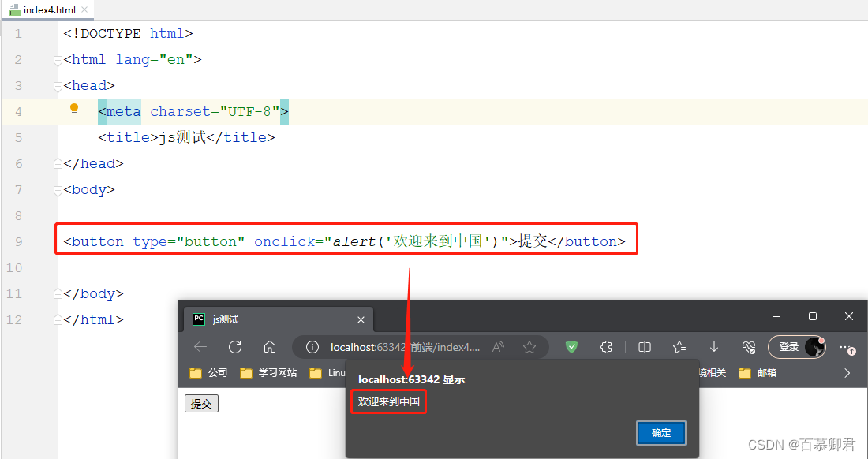Screen dimensions: 868x459
Task: Toggle fold marker at closing head line 6
Action: pos(58,164)
